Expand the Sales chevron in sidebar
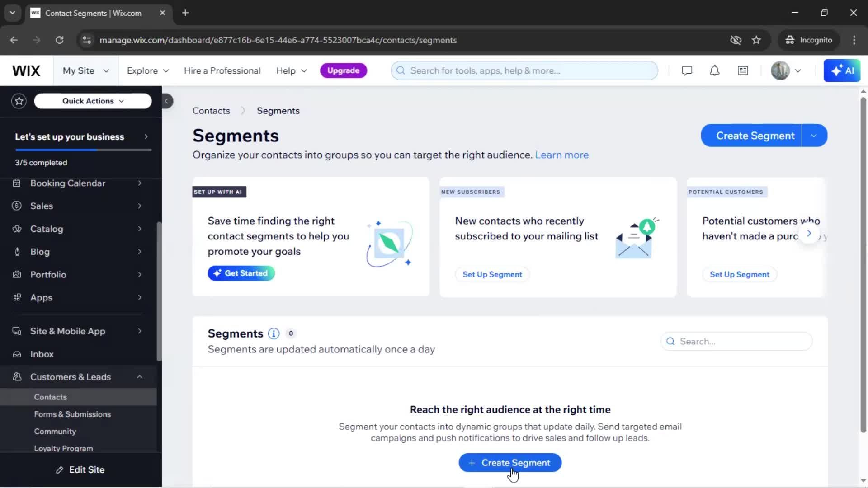 (x=140, y=206)
